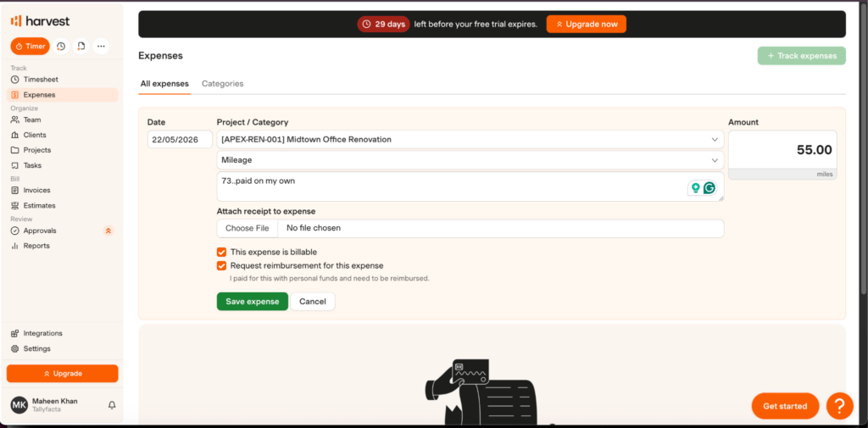Click the MK user avatar
The height and width of the screenshot is (428, 868).
click(19, 405)
